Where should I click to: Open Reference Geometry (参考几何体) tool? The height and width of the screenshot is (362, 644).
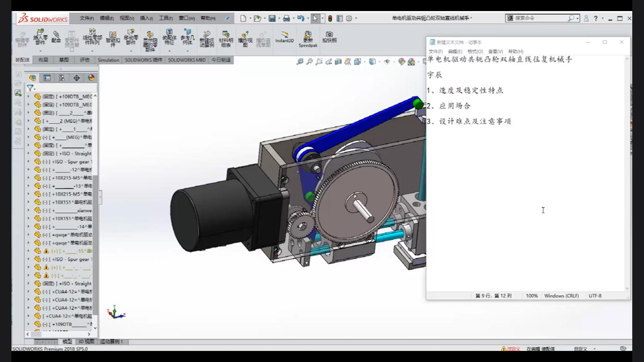[187, 37]
